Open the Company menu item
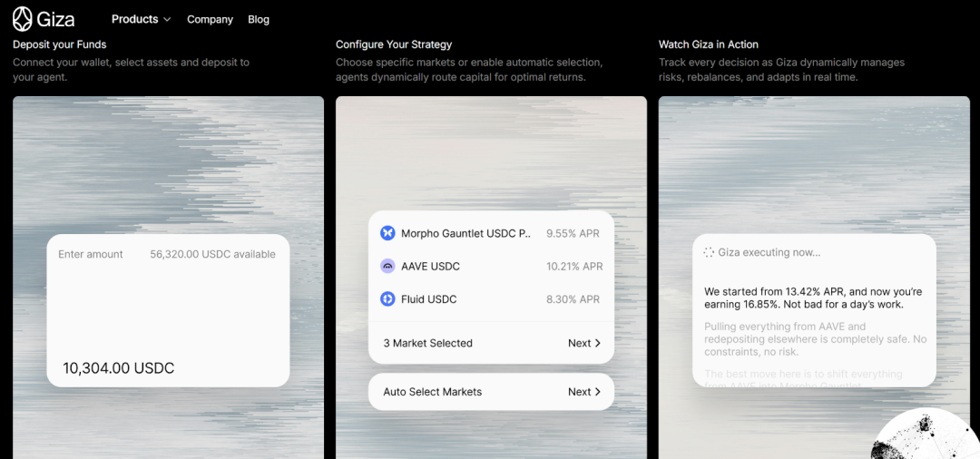This screenshot has height=459, width=980. tap(210, 19)
